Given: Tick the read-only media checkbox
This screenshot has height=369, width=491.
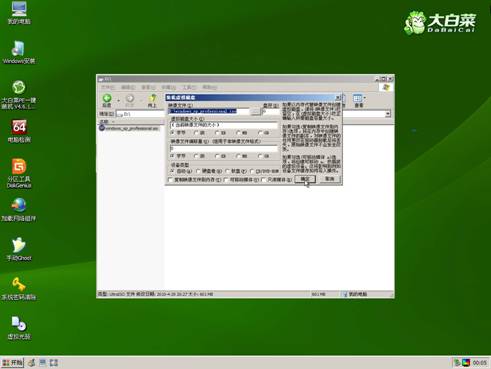Looking at the screenshot, I should 264,180.
